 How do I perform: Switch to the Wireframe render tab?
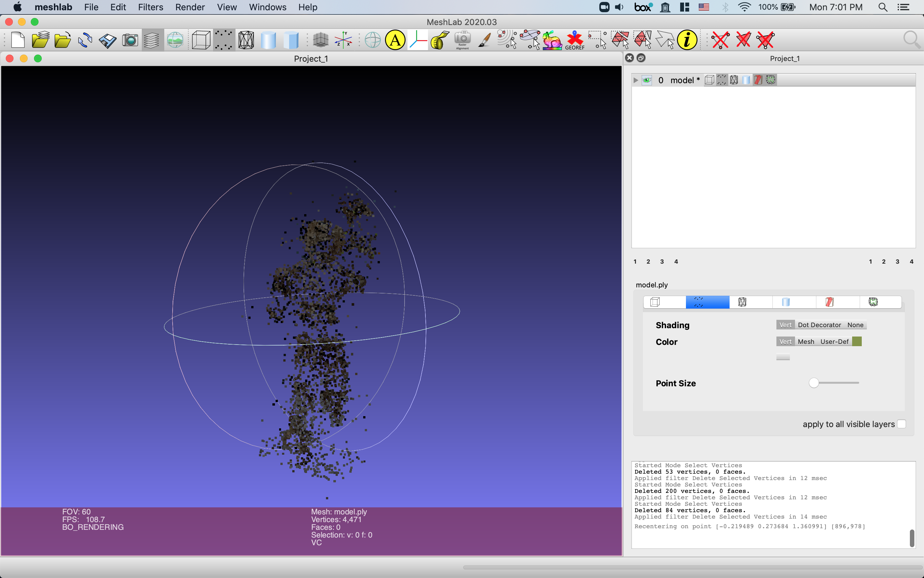pyautogui.click(x=751, y=302)
